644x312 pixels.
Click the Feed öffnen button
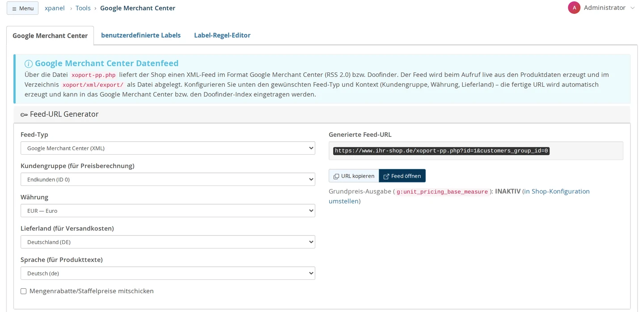click(x=402, y=176)
